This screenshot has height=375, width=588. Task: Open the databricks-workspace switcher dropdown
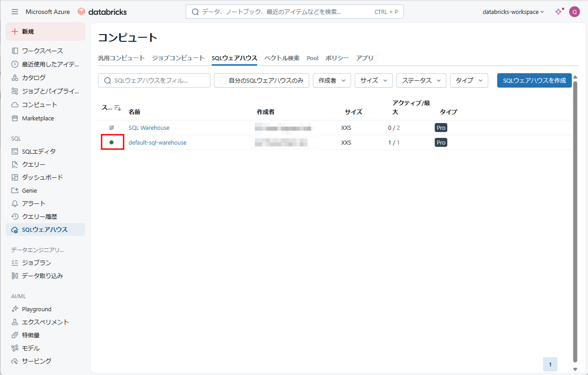513,12
